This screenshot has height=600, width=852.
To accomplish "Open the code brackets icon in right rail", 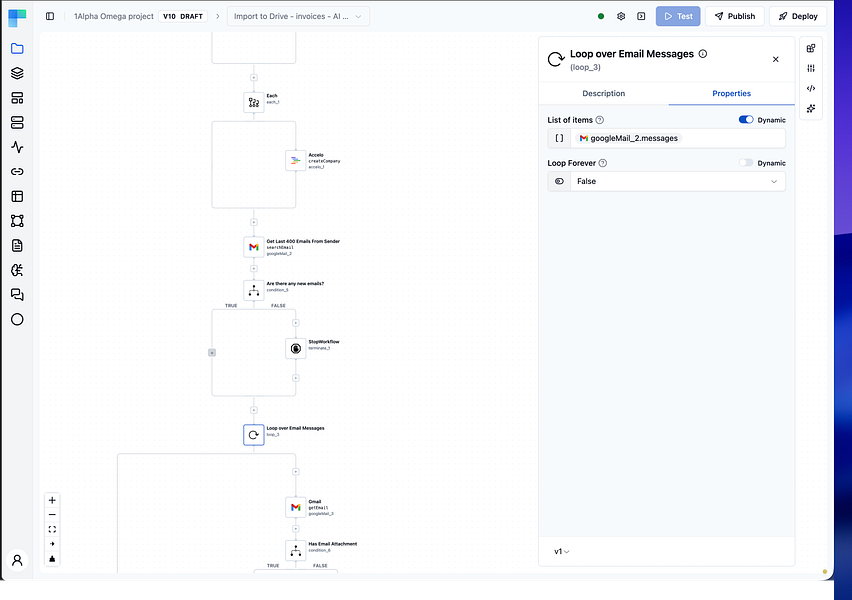I will 811,88.
